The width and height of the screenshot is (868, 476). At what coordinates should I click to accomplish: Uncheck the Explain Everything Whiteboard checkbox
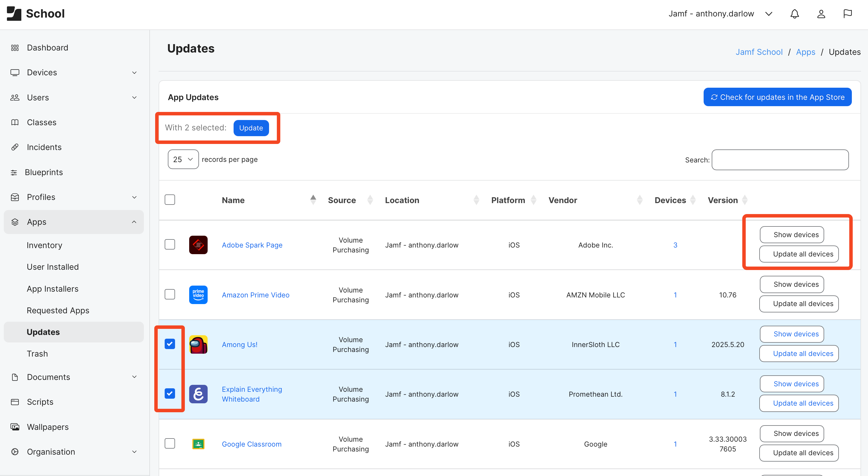(170, 393)
